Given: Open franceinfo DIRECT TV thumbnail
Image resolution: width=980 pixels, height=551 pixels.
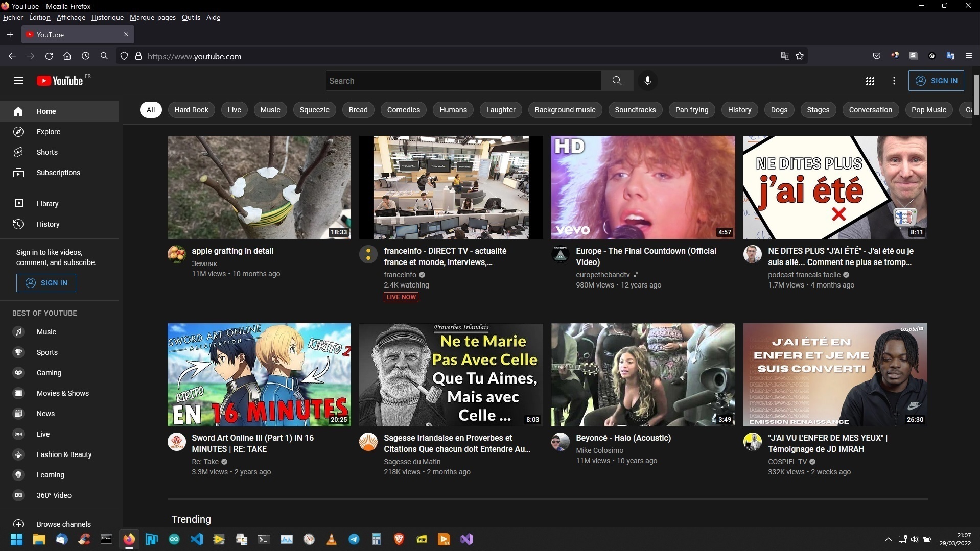Looking at the screenshot, I should click(x=451, y=187).
